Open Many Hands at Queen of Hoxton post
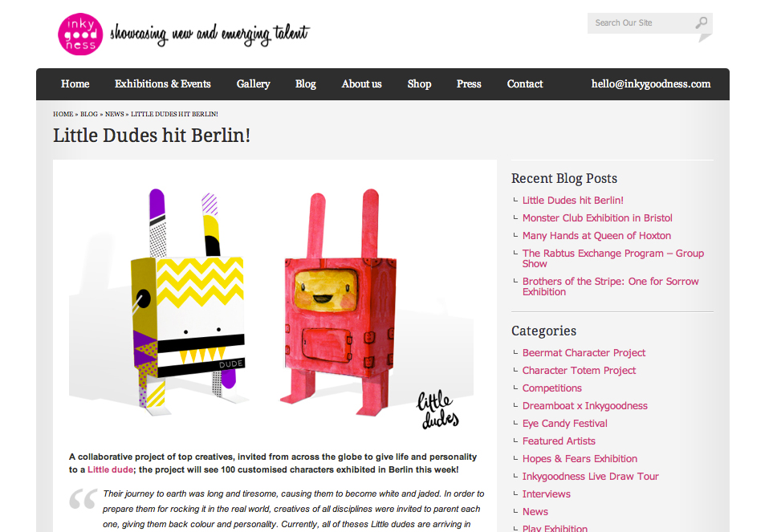 coord(596,236)
